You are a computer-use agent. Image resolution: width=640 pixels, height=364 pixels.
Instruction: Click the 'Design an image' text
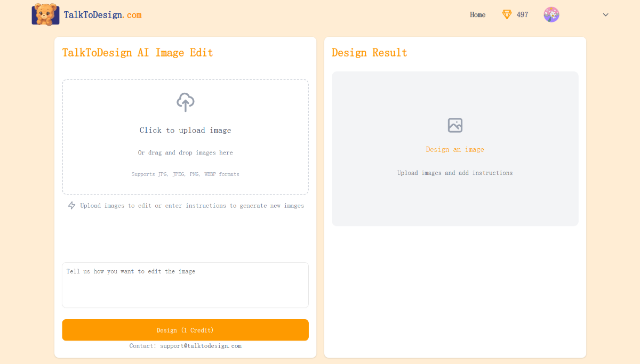pyautogui.click(x=455, y=150)
